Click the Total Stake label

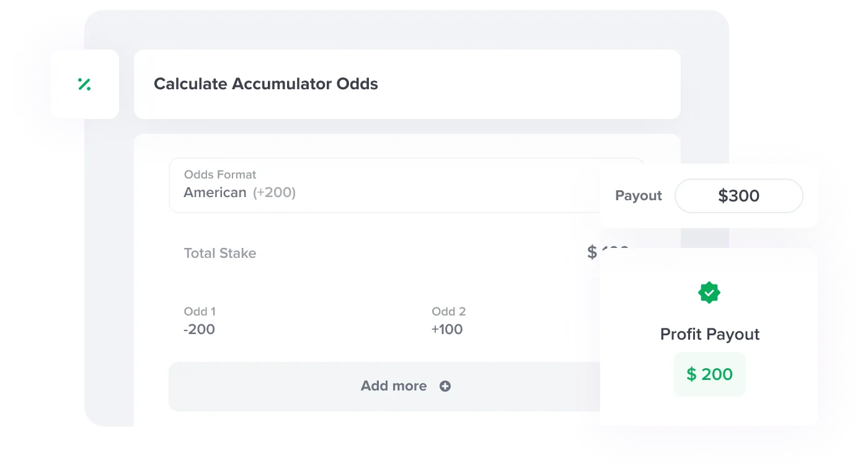click(220, 253)
